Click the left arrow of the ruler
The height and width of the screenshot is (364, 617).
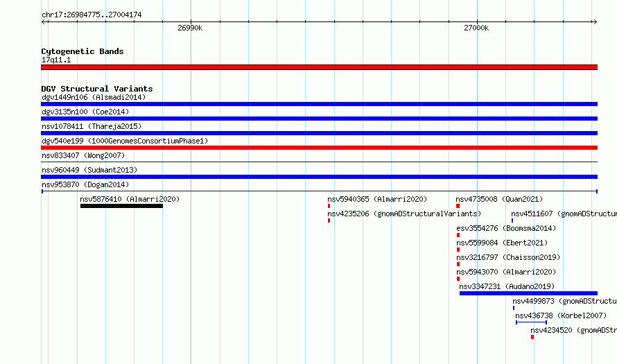(x=44, y=22)
